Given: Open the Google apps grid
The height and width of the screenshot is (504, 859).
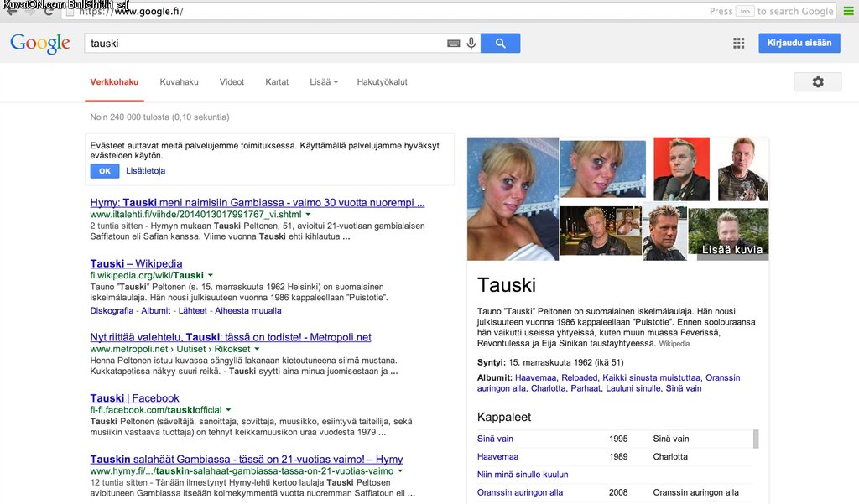Looking at the screenshot, I should coord(738,44).
